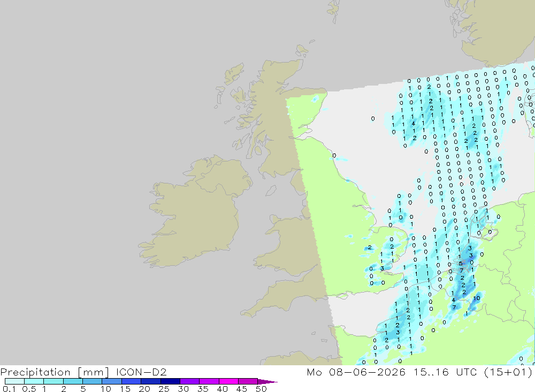Image resolution: width=535 pixels, height=392 pixels.
Task: Click the "Precipitation" title word
Action: point(35,372)
